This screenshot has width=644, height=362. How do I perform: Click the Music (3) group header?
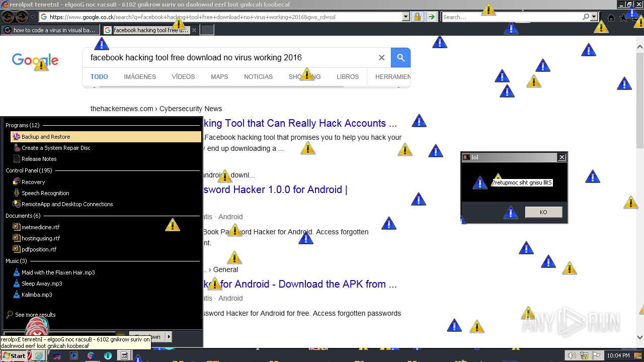pyautogui.click(x=16, y=261)
